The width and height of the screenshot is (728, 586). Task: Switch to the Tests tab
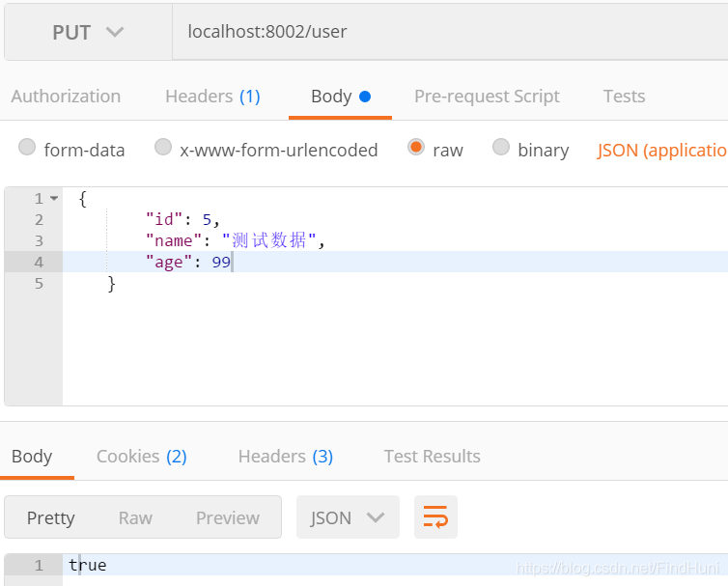pos(624,97)
